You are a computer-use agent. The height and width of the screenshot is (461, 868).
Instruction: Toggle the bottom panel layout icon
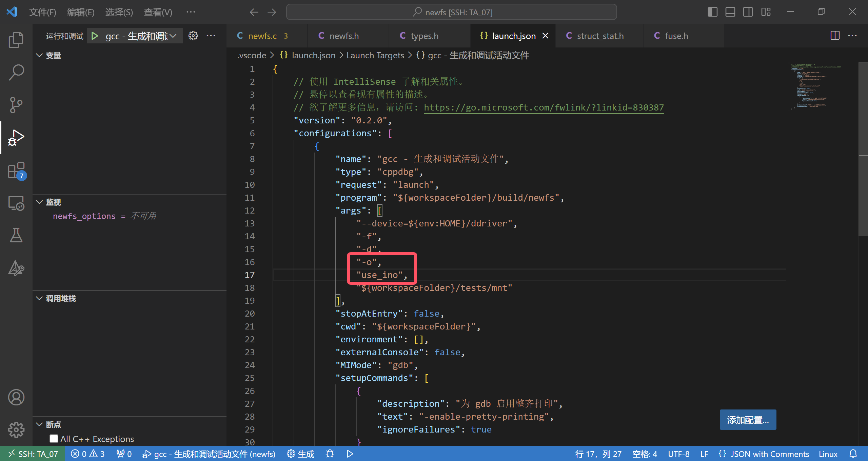pyautogui.click(x=730, y=12)
